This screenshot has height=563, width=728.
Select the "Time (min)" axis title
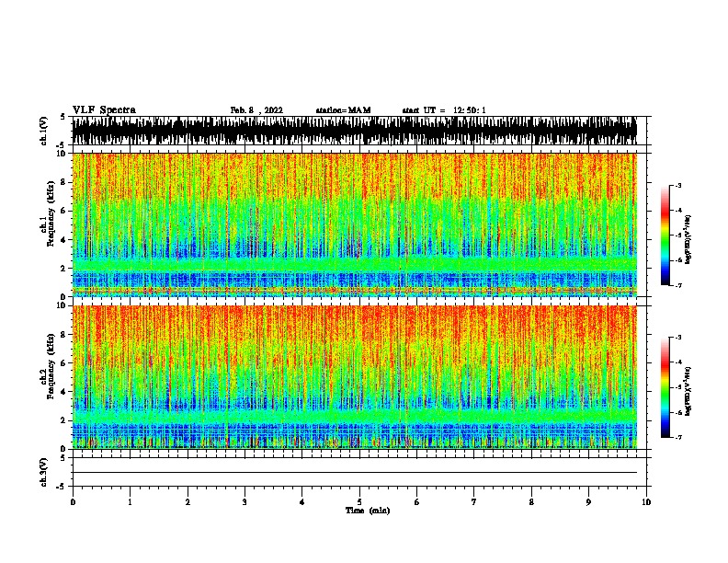(x=368, y=511)
